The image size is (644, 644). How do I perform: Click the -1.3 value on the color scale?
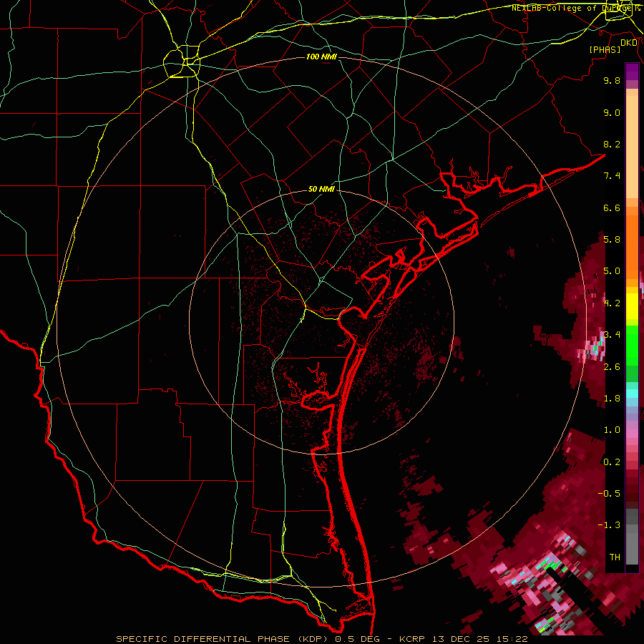(609, 525)
